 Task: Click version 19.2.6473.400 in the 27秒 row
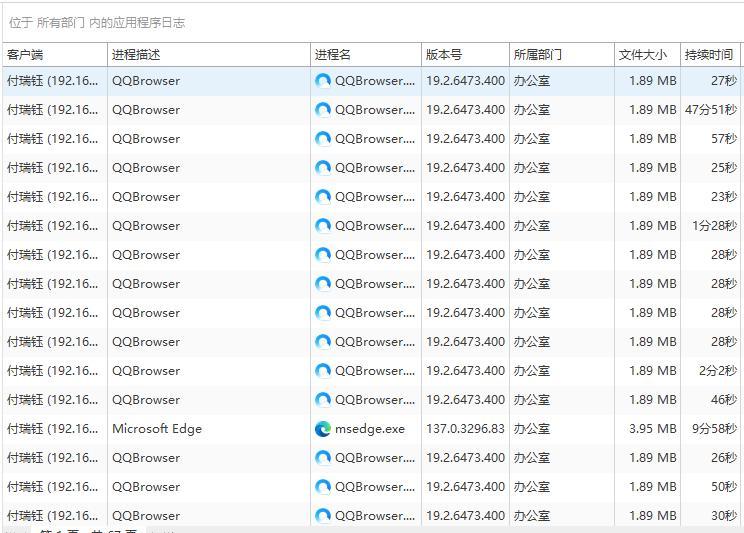pyautogui.click(x=465, y=81)
